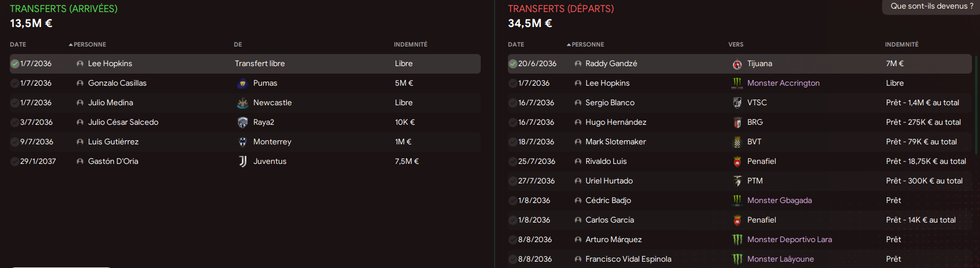The width and height of the screenshot is (980, 268).
Task: Click the Penafiel crest beside Rivaldo Luis
Action: pyautogui.click(x=737, y=162)
